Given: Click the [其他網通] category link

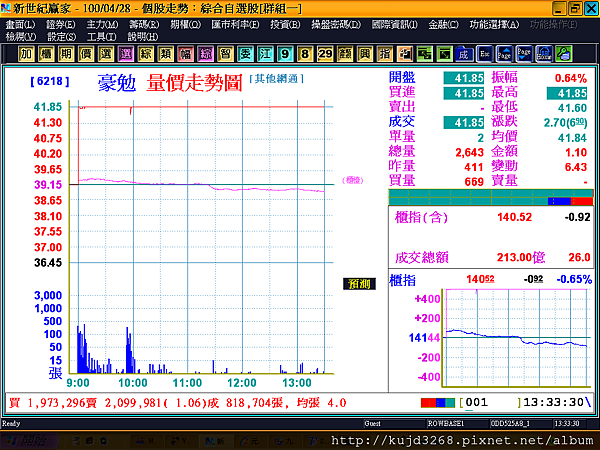Looking at the screenshot, I should tap(276, 79).
